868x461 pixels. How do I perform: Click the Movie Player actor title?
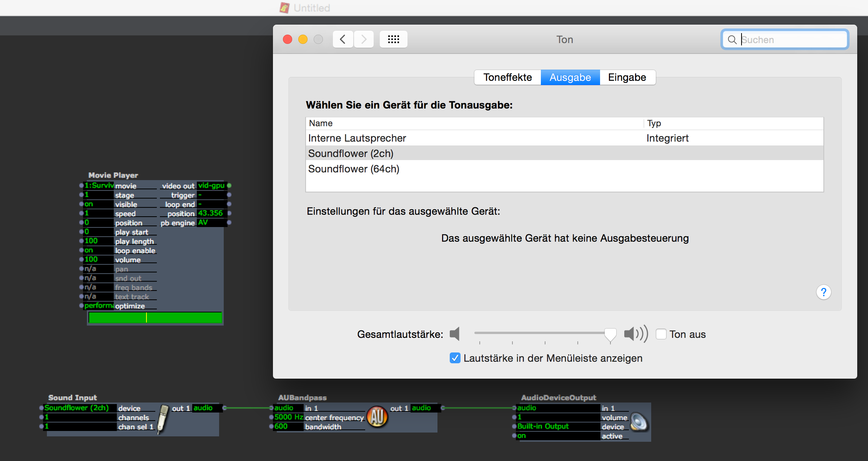tap(113, 175)
